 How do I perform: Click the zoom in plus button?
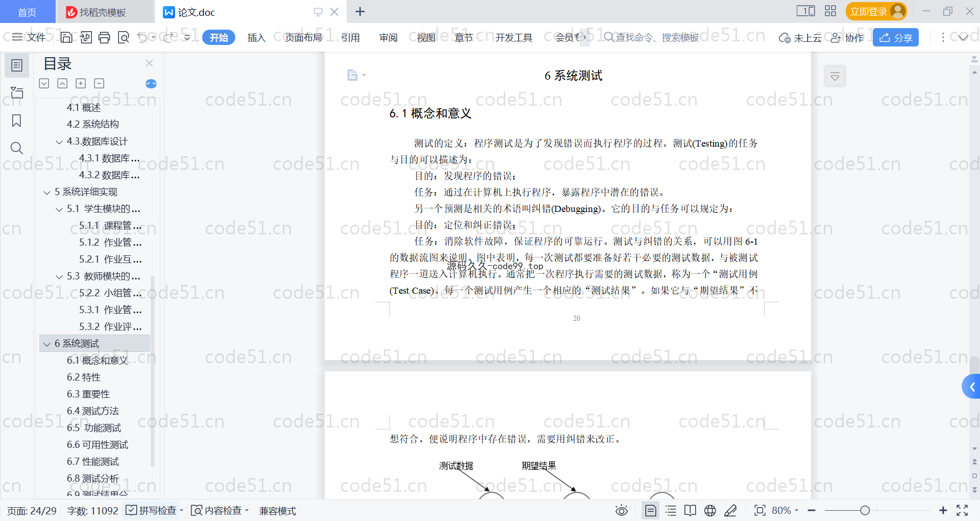tap(943, 510)
